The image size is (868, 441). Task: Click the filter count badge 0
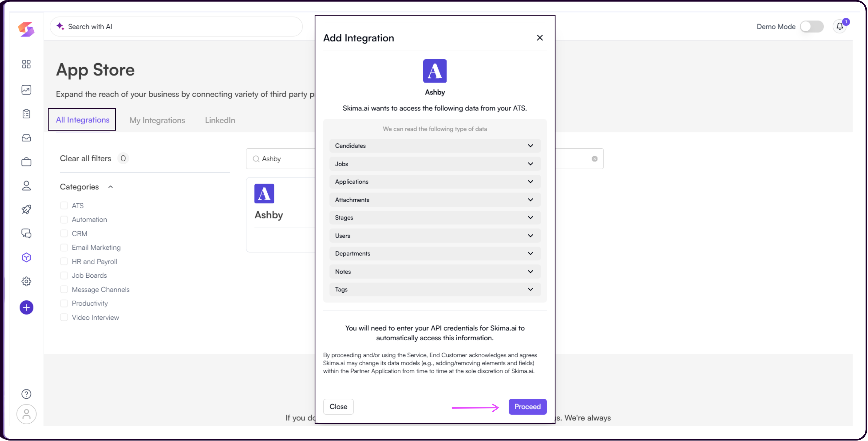[x=123, y=158]
